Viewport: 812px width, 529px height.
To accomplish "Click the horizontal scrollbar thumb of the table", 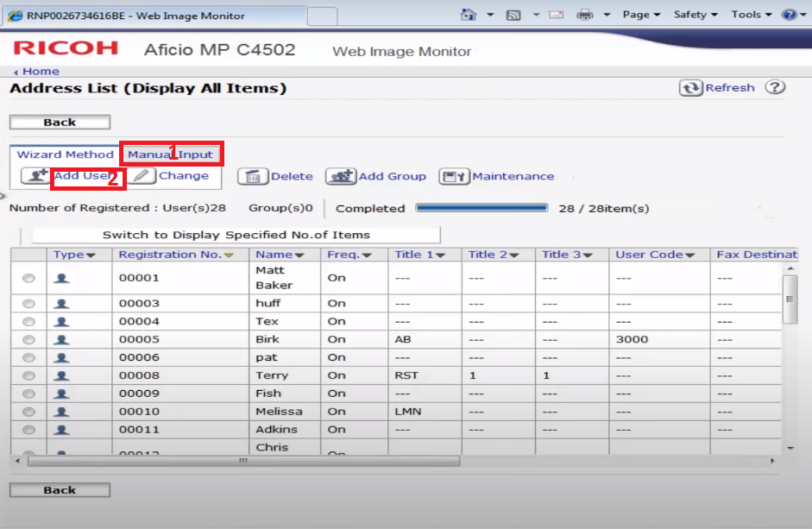I will click(x=243, y=461).
